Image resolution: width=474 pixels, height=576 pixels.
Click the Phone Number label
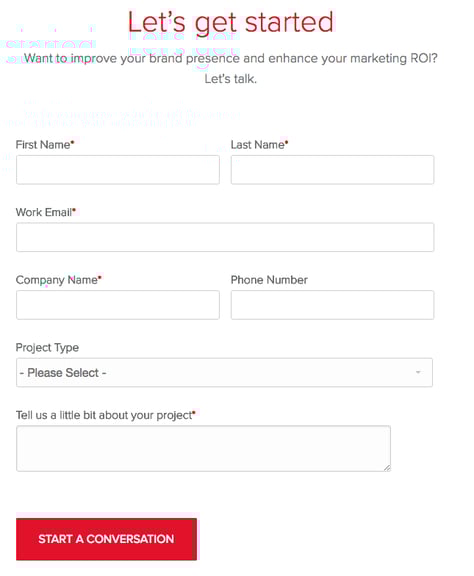[x=269, y=280]
